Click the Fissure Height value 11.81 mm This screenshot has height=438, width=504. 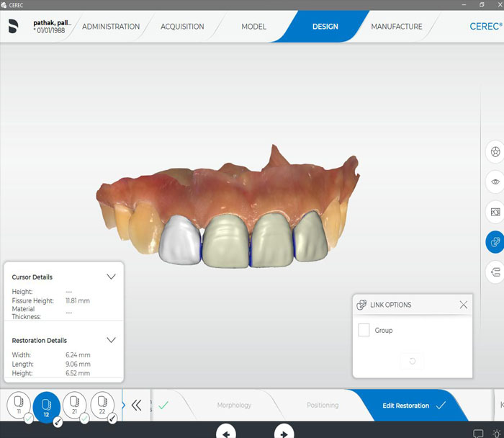tap(78, 300)
